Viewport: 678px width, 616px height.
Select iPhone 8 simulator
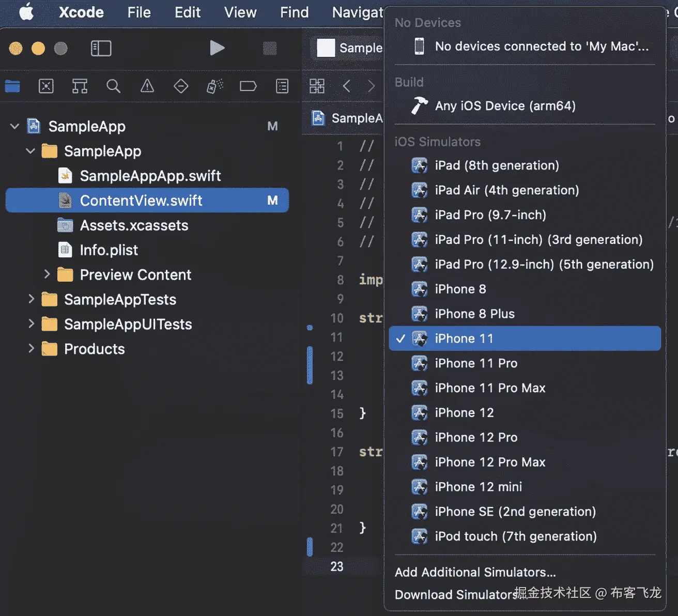pyautogui.click(x=525, y=289)
